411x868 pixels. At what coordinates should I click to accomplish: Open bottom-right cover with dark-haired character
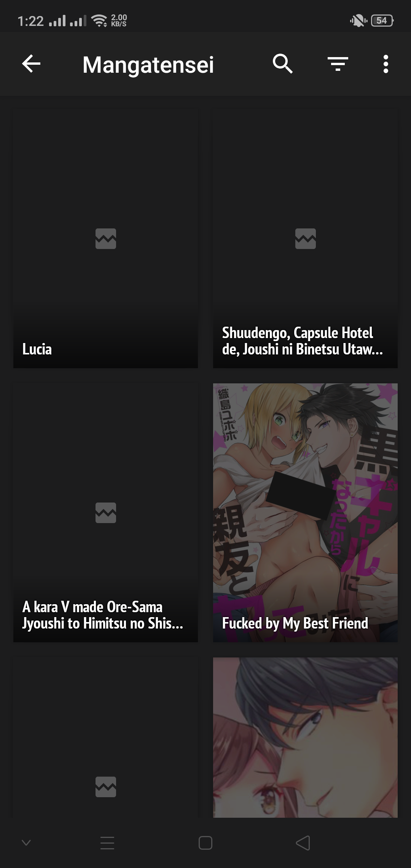click(305, 737)
